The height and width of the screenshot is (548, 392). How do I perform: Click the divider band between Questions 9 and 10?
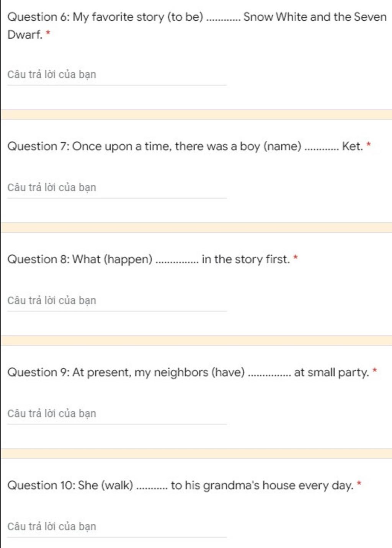pos(196,453)
